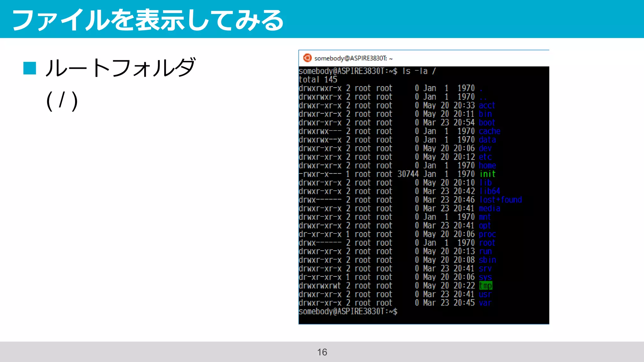Select the 'lib64' directory name
Image resolution: width=644 pixels, height=362 pixels.
[490, 191]
